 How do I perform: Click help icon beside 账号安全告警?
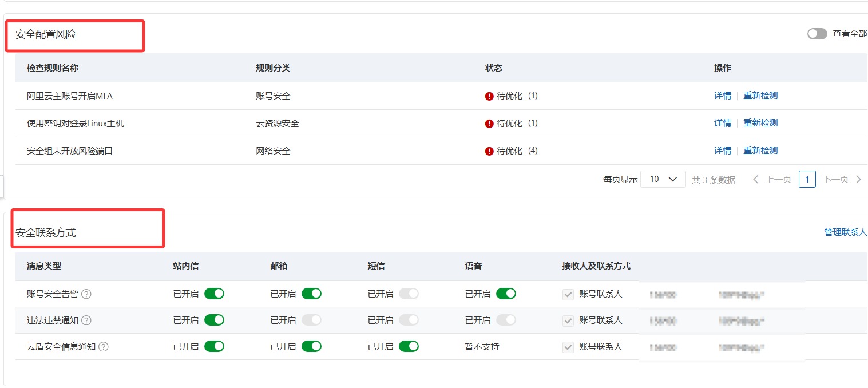pyautogui.click(x=86, y=294)
